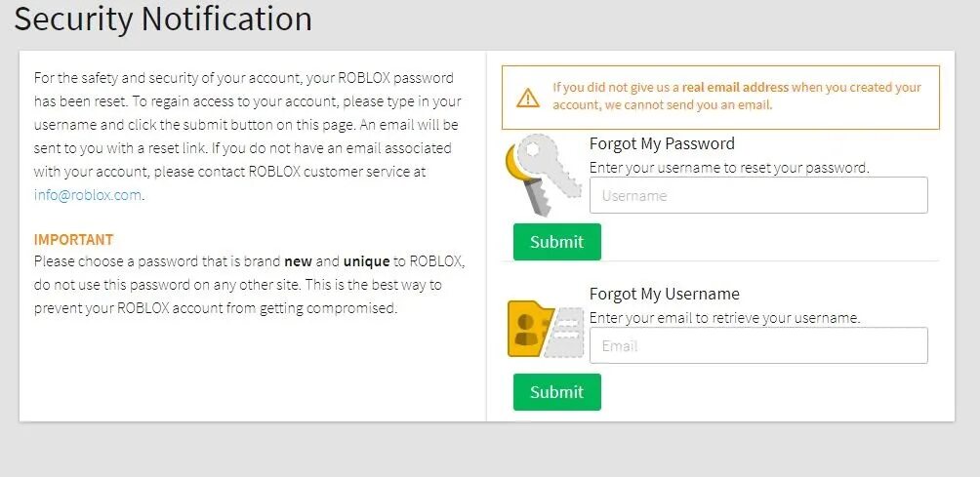This screenshot has height=477, width=980.
Task: Click the warning triangle icon
Action: pyautogui.click(x=527, y=97)
